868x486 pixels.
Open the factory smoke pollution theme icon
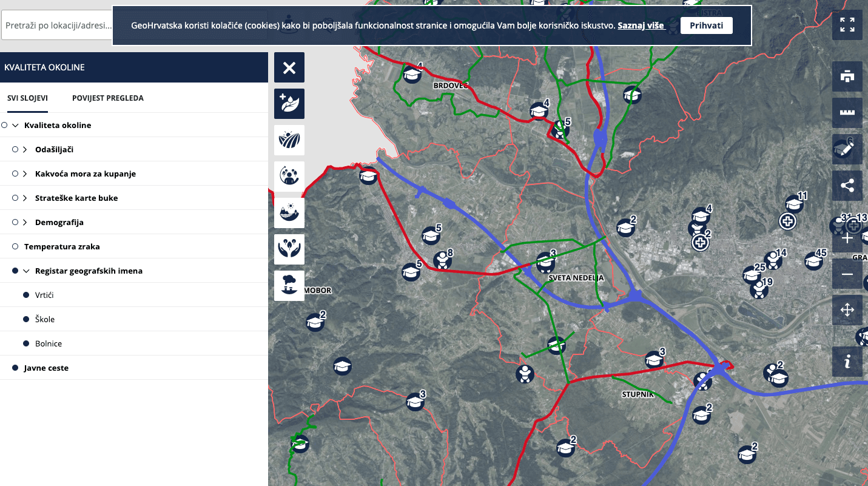click(289, 286)
